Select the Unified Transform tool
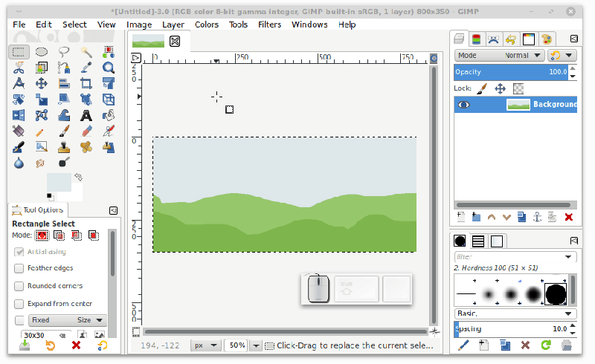This screenshot has height=364, width=595. (109, 83)
